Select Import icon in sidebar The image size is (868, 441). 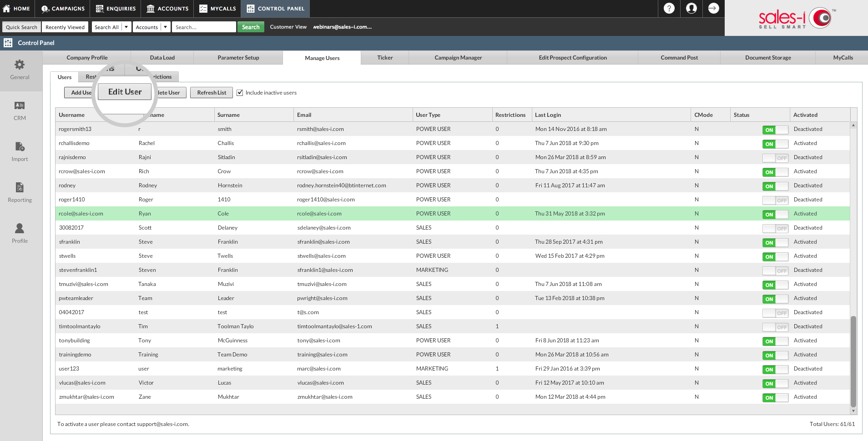pyautogui.click(x=20, y=146)
